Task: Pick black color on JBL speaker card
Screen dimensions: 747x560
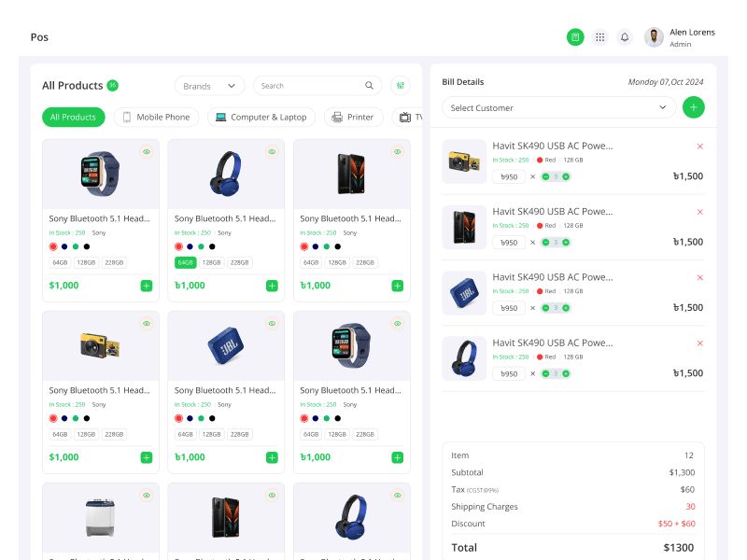Action: coord(213,418)
